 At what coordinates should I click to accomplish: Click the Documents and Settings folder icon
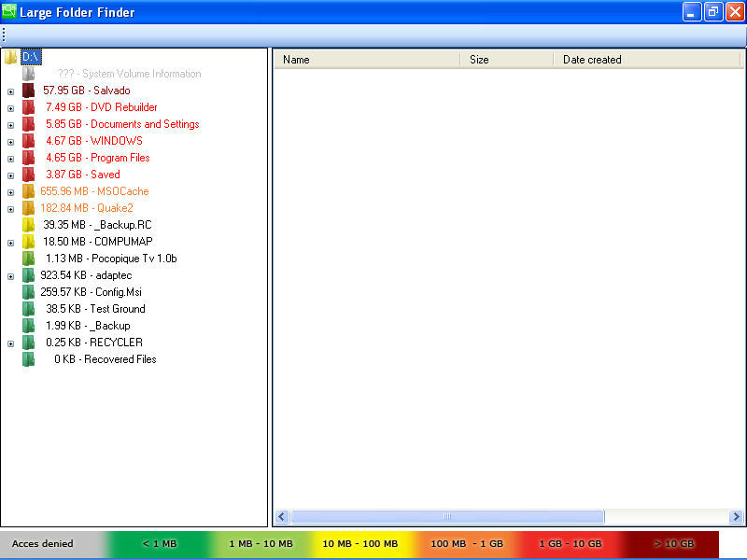(29, 124)
